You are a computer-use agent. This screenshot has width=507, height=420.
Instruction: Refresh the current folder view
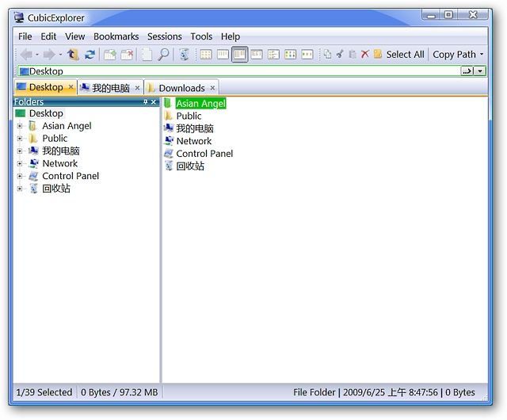coord(90,55)
